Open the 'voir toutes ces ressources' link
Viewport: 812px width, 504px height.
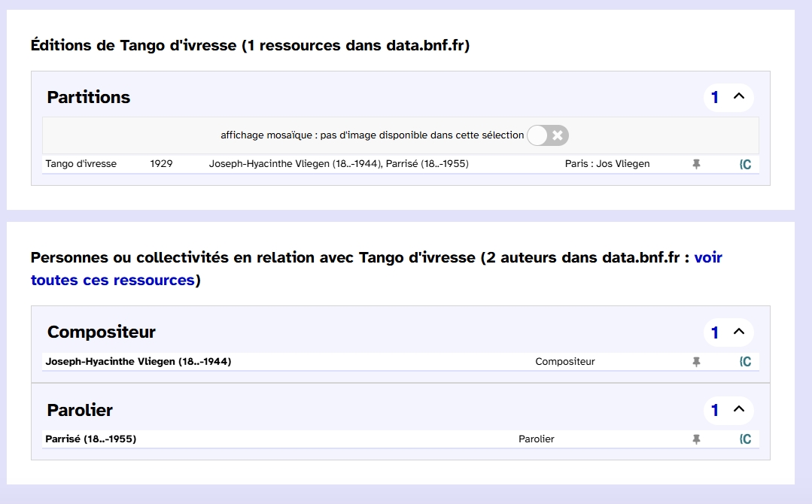coord(112,280)
